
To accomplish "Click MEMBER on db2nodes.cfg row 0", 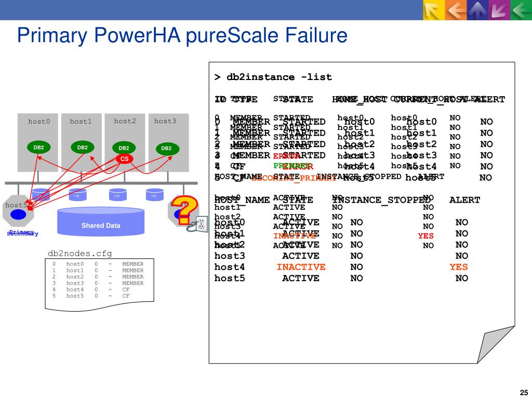I will coord(132,264).
